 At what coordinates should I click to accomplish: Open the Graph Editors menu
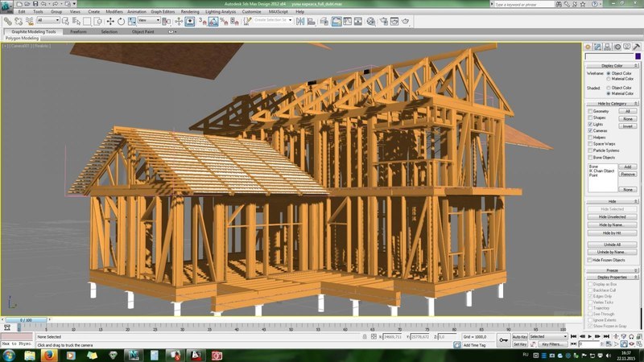tap(163, 11)
